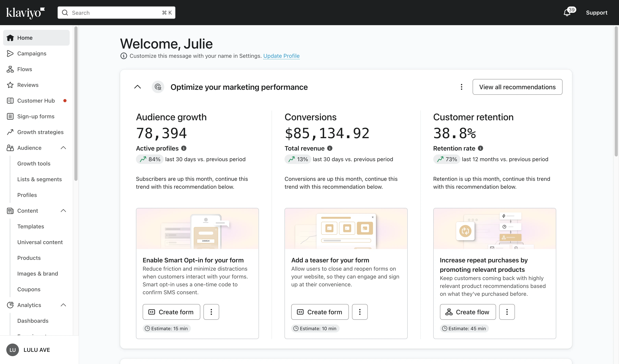The width and height of the screenshot is (619, 364).
Task: Open Flows from sidebar
Action: (36, 69)
